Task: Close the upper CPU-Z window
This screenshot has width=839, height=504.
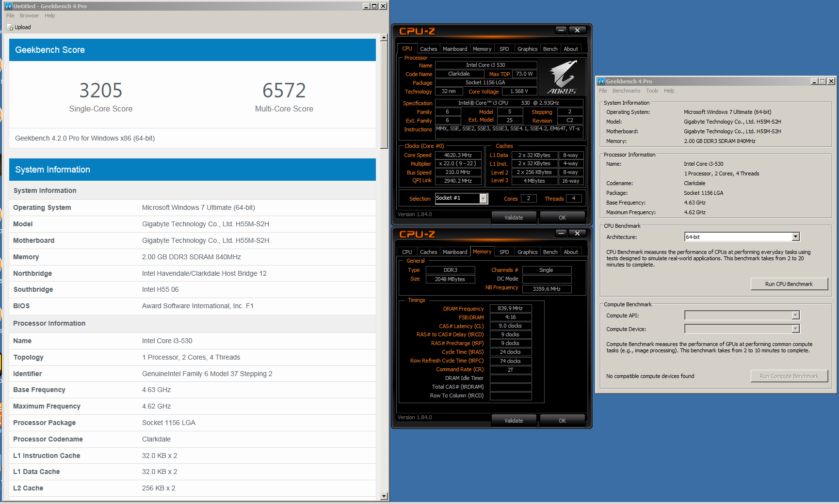Action: [x=577, y=30]
